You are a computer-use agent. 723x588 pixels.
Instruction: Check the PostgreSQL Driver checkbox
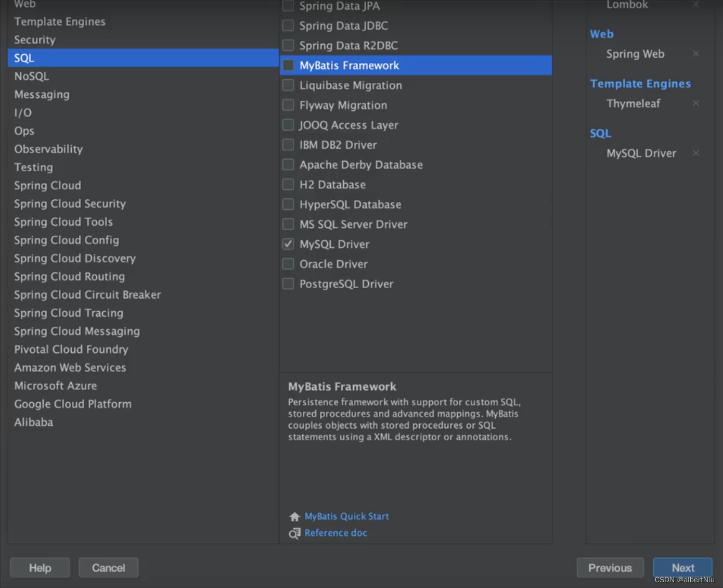point(288,284)
